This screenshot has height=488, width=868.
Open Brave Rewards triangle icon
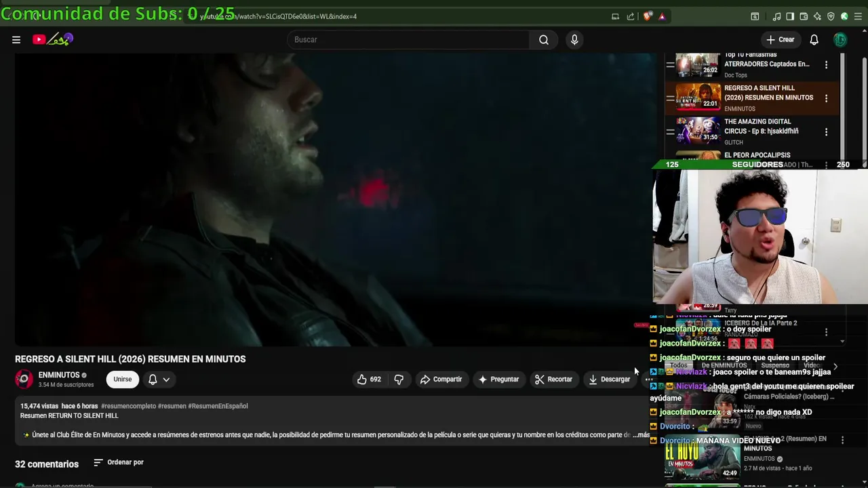click(x=662, y=16)
